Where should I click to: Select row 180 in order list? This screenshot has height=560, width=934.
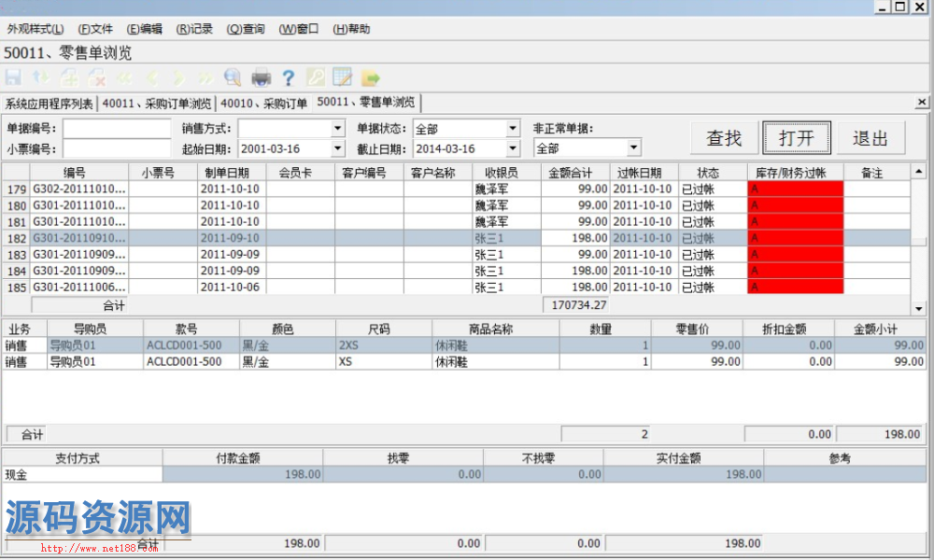click(456, 205)
